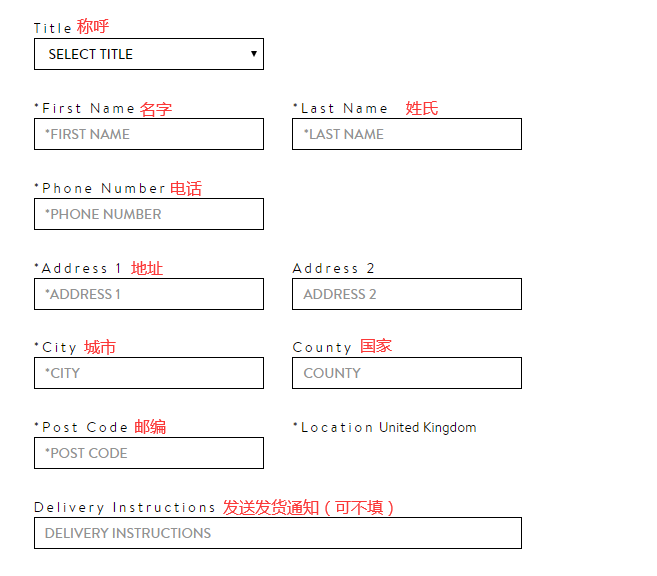Click the Post Code label text

(84, 427)
